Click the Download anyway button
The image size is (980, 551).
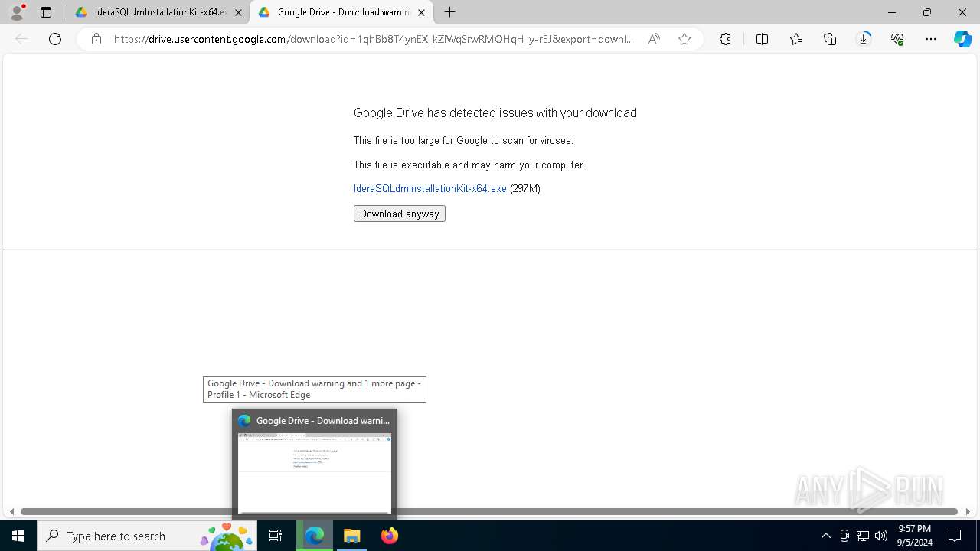[400, 214]
